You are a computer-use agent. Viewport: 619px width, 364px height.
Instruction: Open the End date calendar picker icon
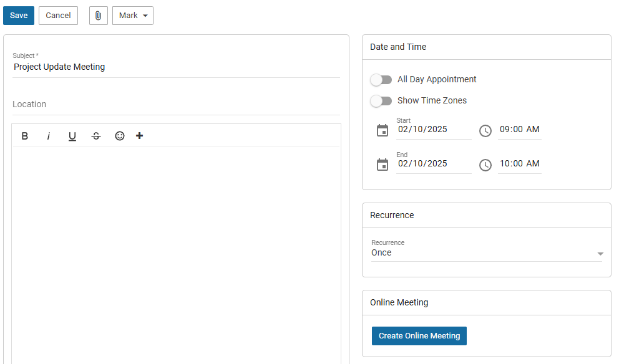click(383, 165)
